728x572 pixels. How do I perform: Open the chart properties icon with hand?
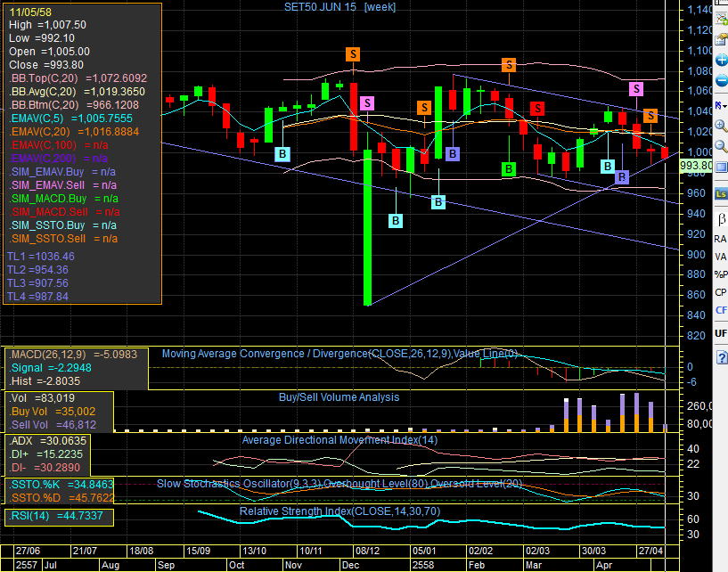[x=722, y=39]
